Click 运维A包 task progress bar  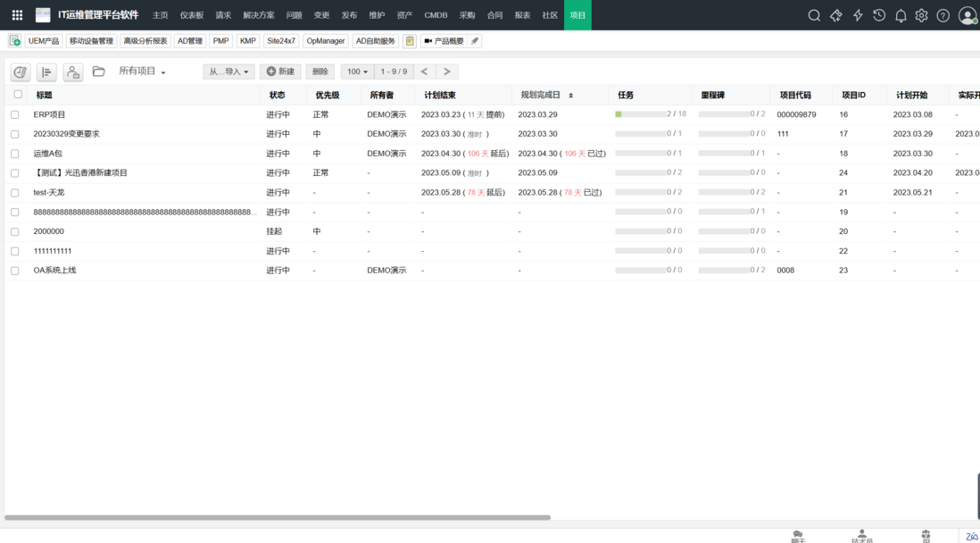pos(641,154)
